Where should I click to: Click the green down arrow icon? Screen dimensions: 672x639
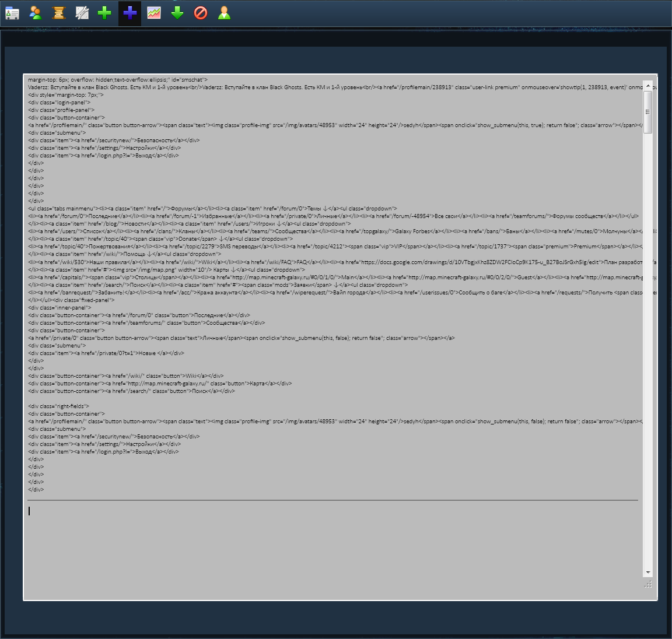[x=177, y=13]
